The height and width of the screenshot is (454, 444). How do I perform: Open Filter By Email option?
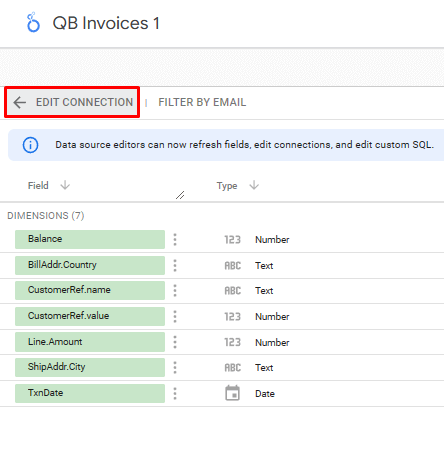coord(202,102)
